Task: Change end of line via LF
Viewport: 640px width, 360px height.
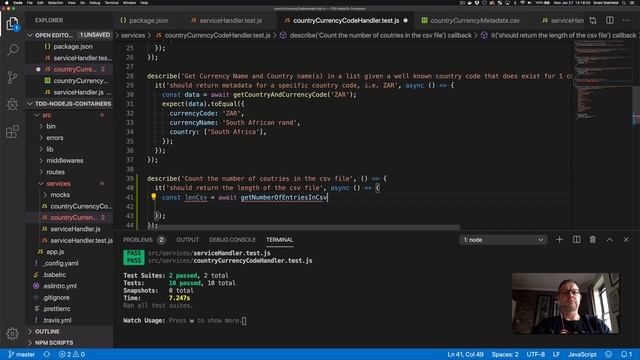Action: coord(556,354)
